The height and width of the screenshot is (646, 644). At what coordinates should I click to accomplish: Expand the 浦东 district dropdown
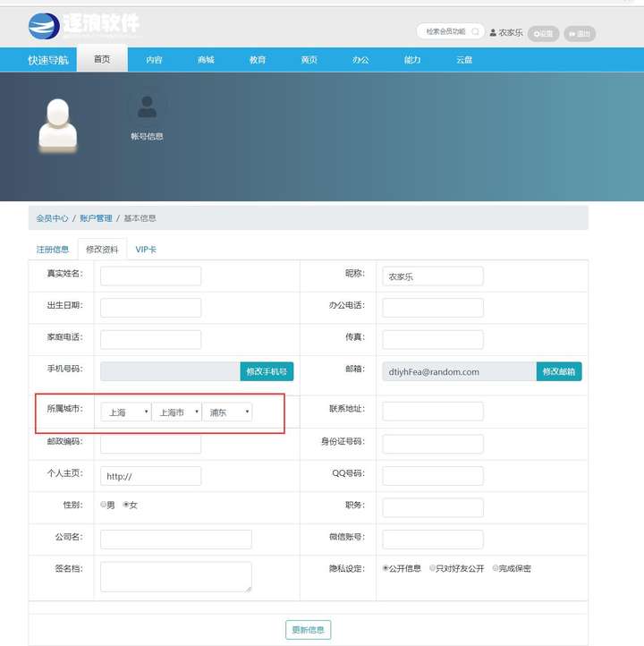pyautogui.click(x=227, y=412)
